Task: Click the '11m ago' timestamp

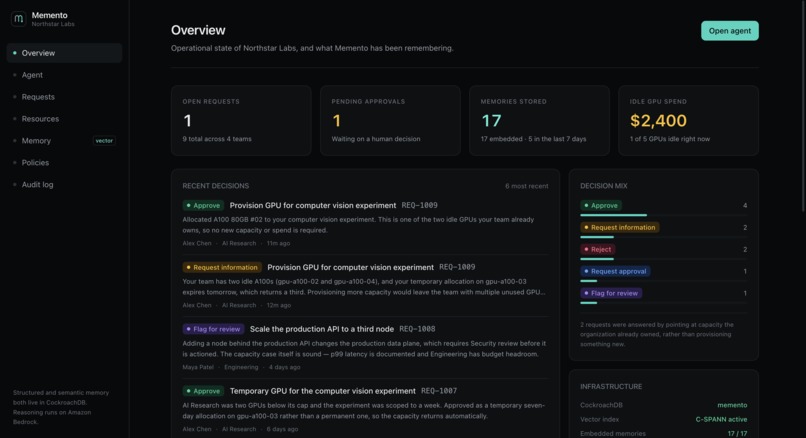Action: (x=278, y=243)
